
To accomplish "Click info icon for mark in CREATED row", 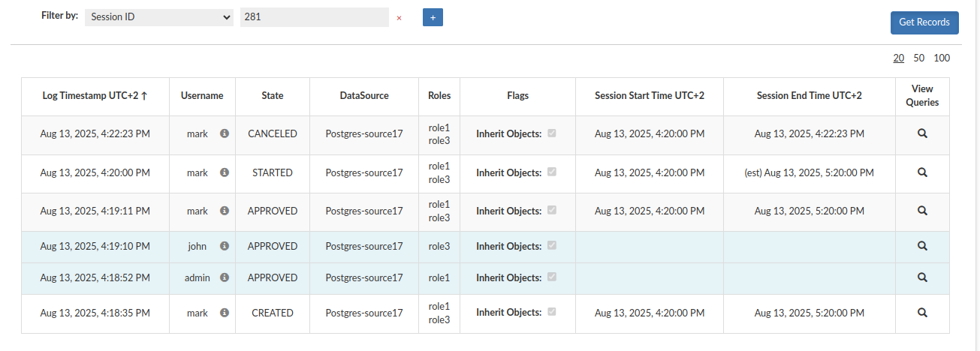I will pos(224,313).
